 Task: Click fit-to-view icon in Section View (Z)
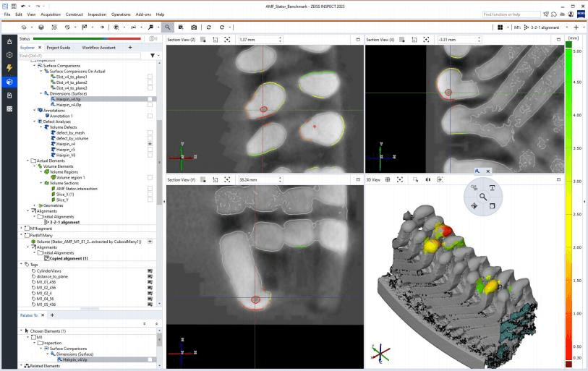coord(229,39)
